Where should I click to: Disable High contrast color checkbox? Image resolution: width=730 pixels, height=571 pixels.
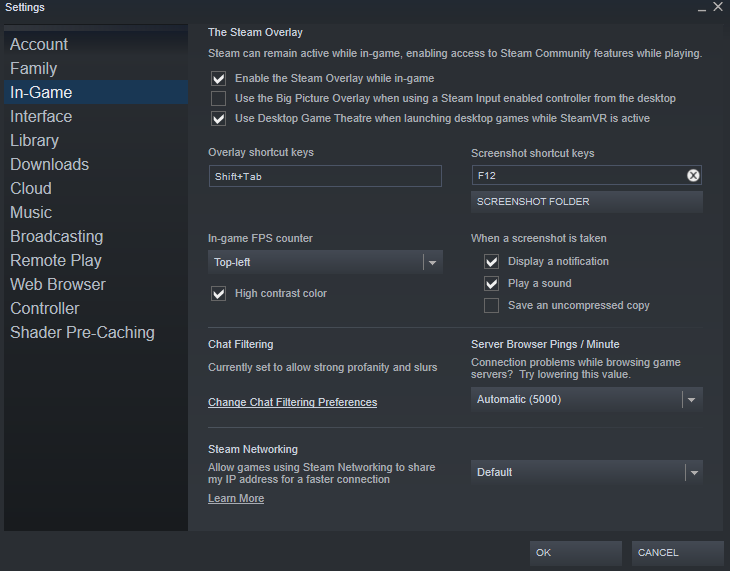219,294
